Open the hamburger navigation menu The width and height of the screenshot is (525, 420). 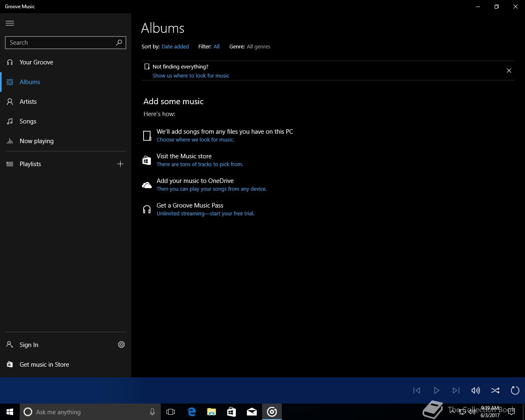(10, 23)
